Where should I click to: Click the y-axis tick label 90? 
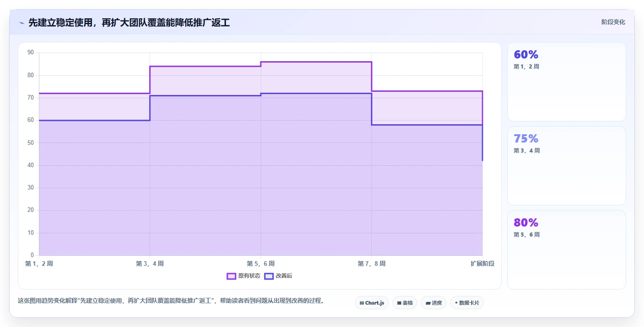pos(31,53)
